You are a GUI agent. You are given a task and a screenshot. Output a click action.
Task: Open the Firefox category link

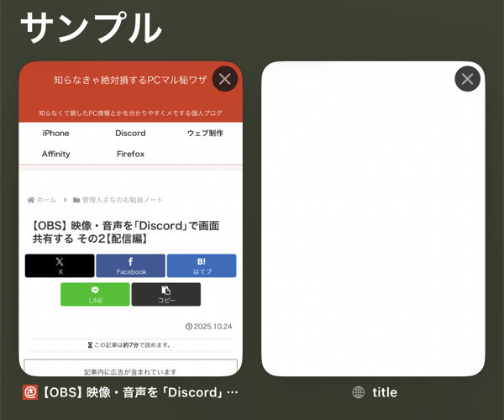pyautogui.click(x=130, y=154)
